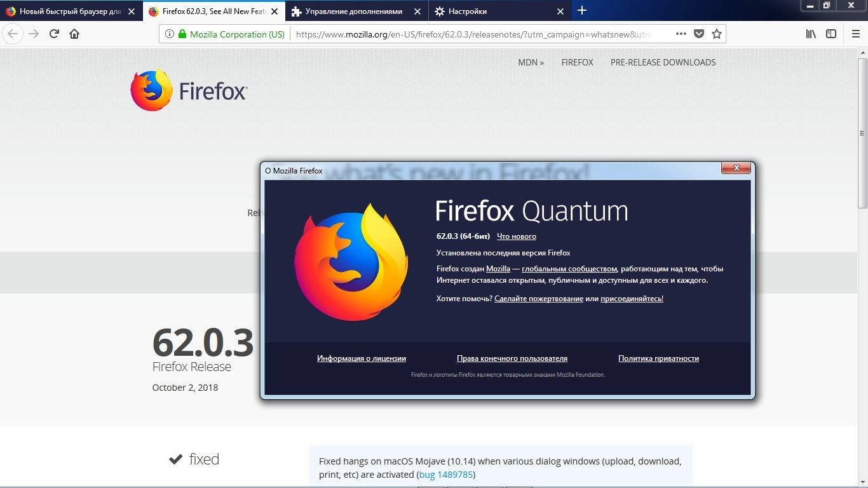
Task: Click the vertical page scrollbar thumb
Action: pos(862,133)
